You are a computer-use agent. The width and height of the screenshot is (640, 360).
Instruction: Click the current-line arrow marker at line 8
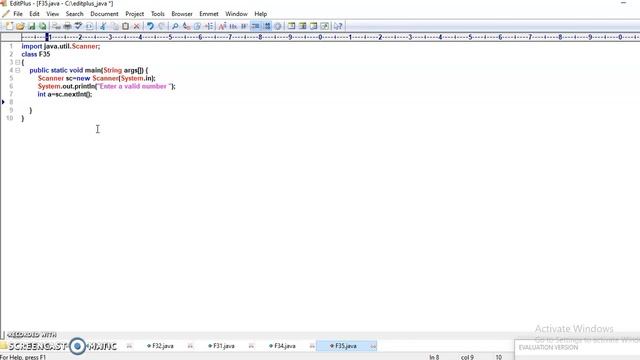click(x=3, y=102)
